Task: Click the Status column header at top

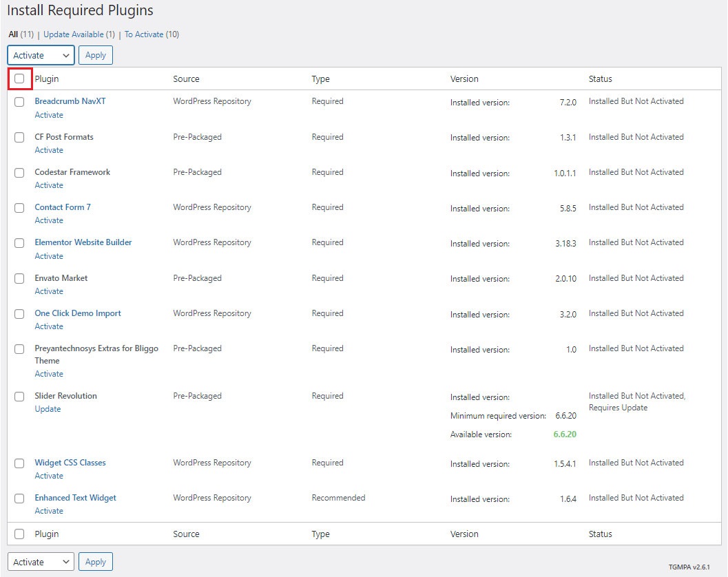Action: [x=601, y=79]
